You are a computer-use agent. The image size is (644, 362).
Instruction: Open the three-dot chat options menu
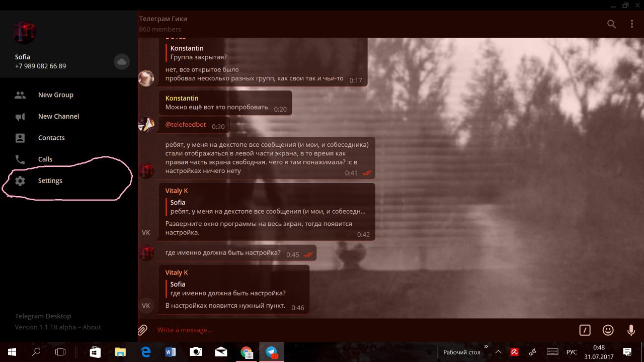(x=632, y=24)
